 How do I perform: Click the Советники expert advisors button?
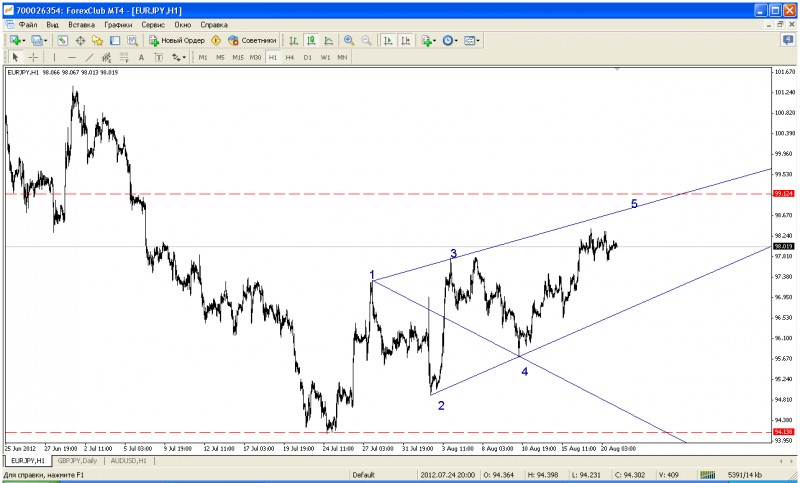[x=246, y=41]
